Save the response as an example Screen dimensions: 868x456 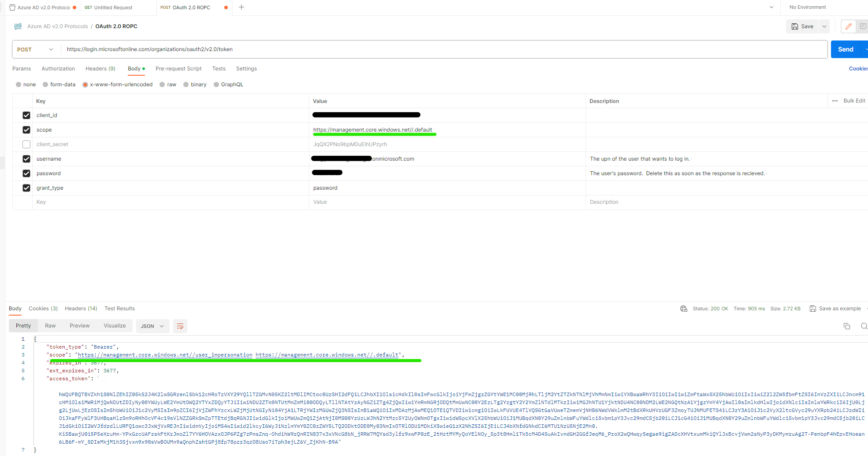pos(835,309)
